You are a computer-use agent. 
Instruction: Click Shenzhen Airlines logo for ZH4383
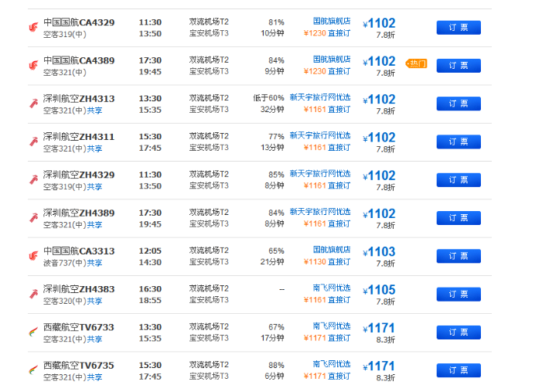33,294
